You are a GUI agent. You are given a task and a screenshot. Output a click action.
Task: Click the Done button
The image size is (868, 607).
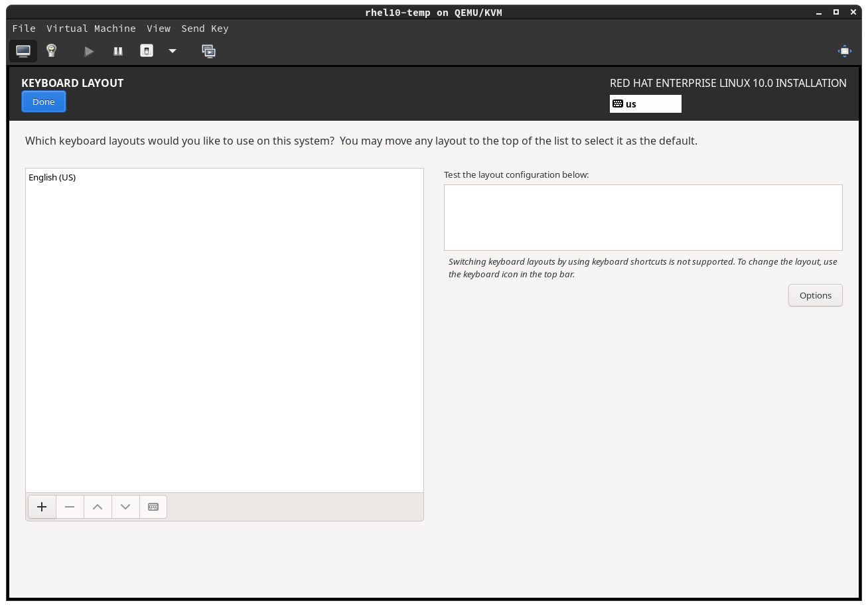pyautogui.click(x=44, y=101)
